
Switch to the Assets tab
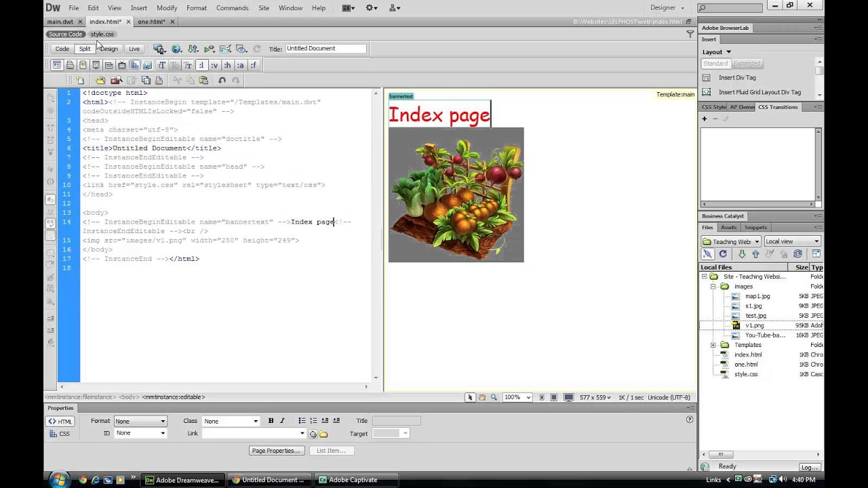729,227
